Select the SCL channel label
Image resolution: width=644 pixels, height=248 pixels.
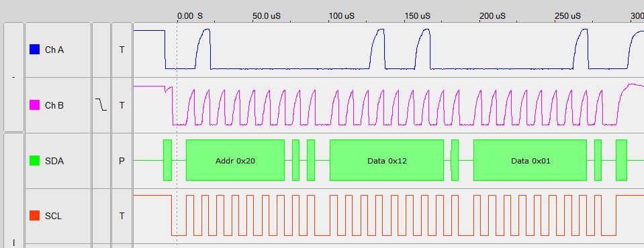pyautogui.click(x=54, y=216)
